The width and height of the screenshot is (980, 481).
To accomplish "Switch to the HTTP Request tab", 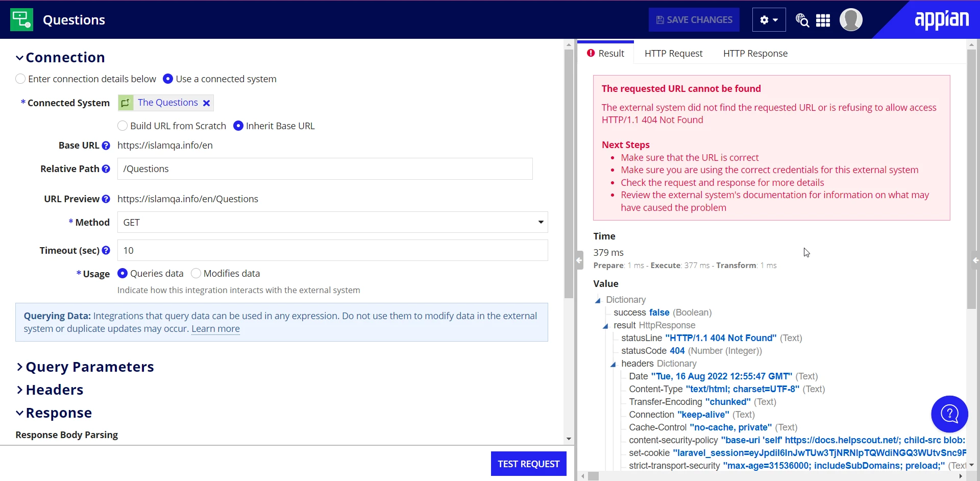I will pos(673,53).
